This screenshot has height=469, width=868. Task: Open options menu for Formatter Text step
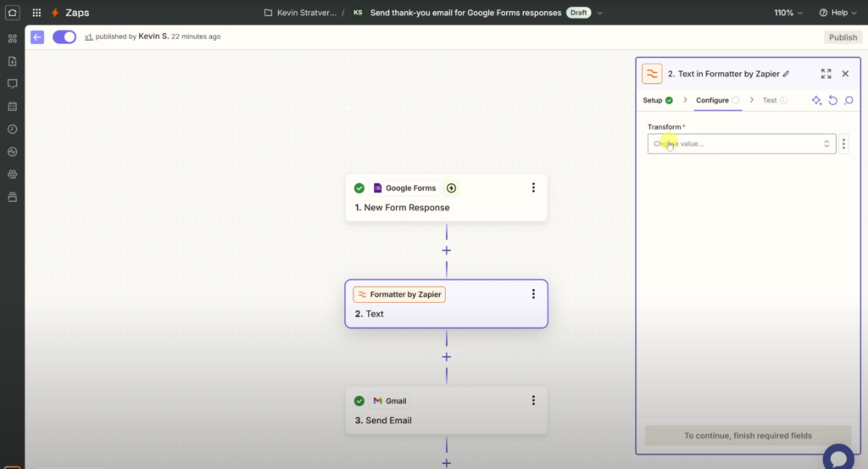(x=534, y=294)
